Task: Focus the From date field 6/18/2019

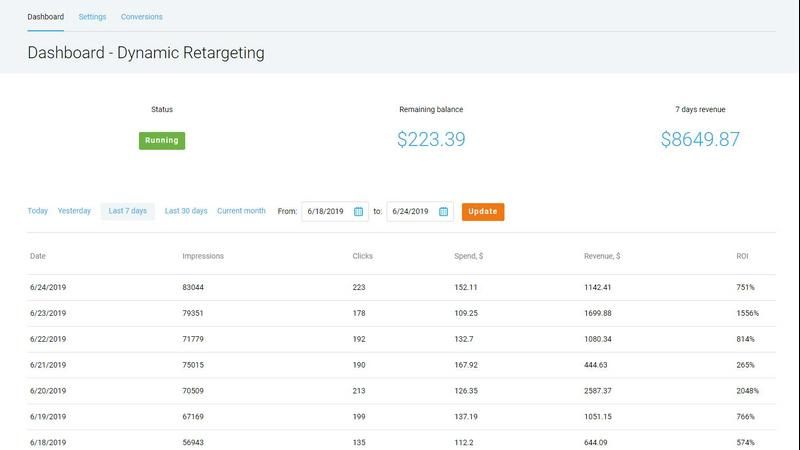Action: click(x=335, y=211)
